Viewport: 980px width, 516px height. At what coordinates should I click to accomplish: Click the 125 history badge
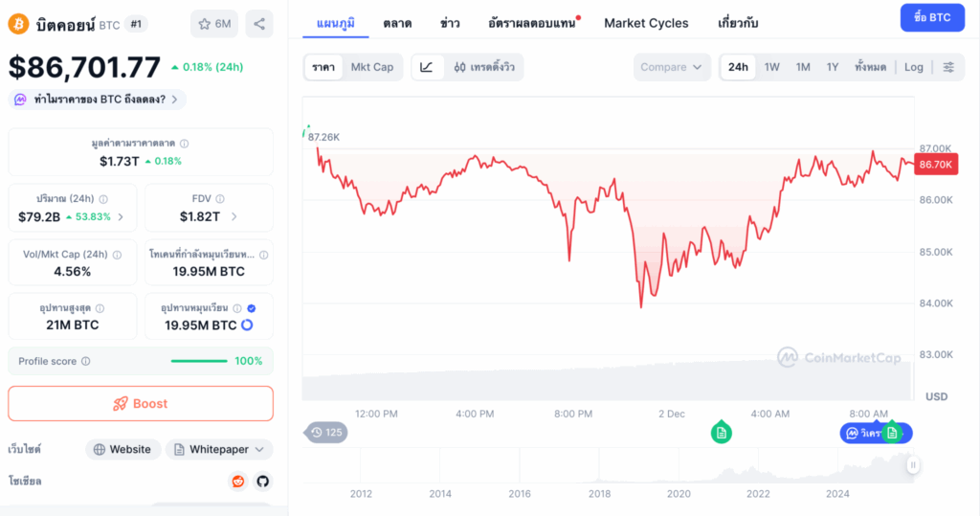click(327, 433)
